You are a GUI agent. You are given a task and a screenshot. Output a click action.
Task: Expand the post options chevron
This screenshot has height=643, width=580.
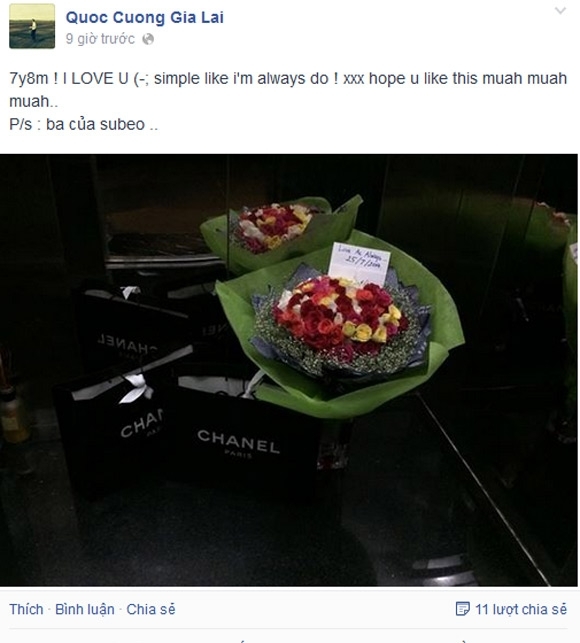560,11
